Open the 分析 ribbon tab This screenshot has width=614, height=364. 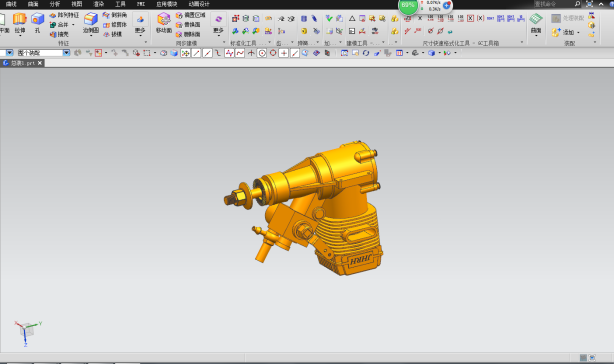coord(55,4)
